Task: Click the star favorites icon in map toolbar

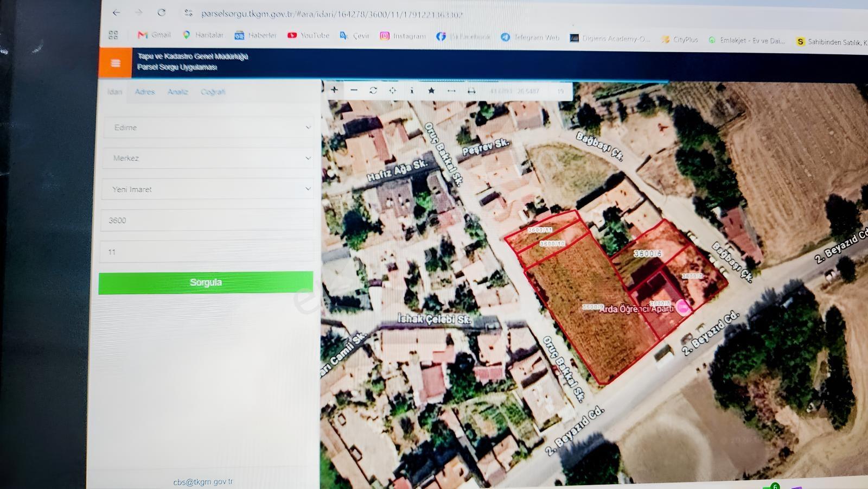Action: click(x=431, y=91)
